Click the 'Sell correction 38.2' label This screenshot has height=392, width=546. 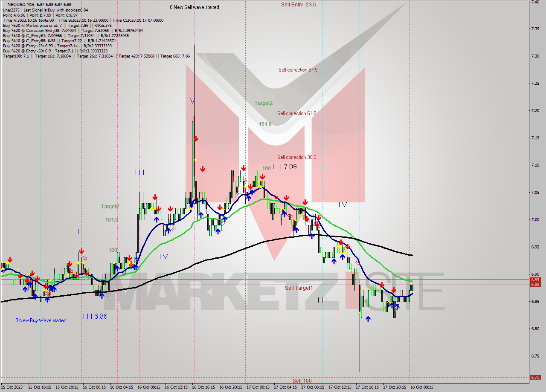[x=296, y=157]
